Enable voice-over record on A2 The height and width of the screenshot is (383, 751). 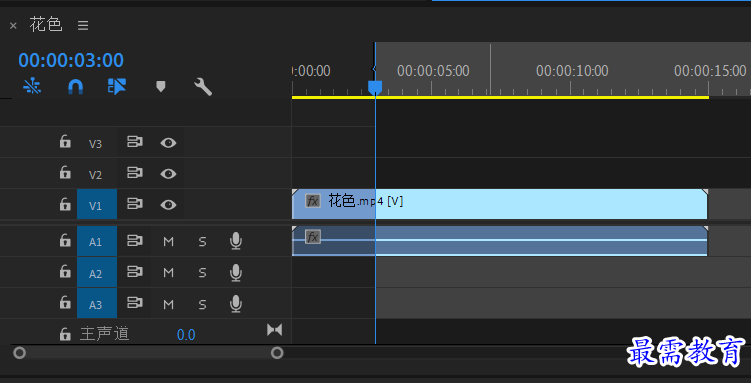(236, 272)
